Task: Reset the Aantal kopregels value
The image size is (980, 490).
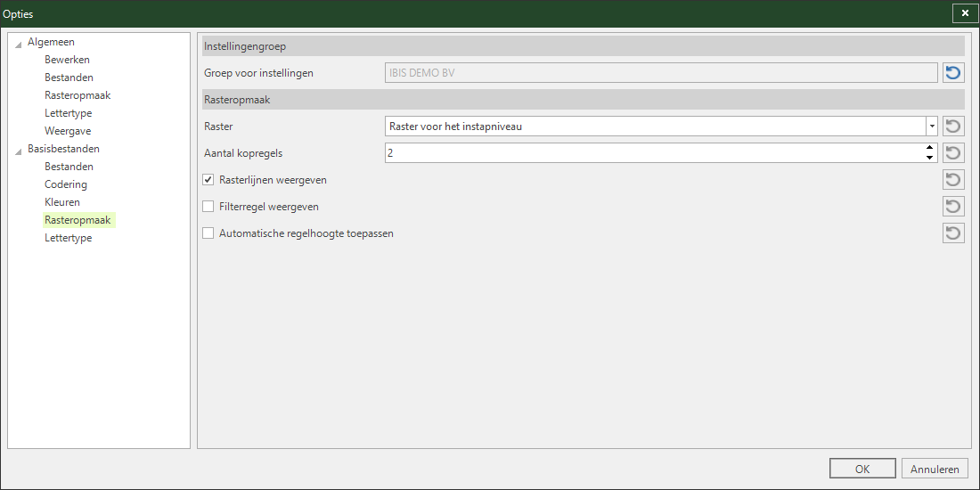Action: click(x=953, y=153)
